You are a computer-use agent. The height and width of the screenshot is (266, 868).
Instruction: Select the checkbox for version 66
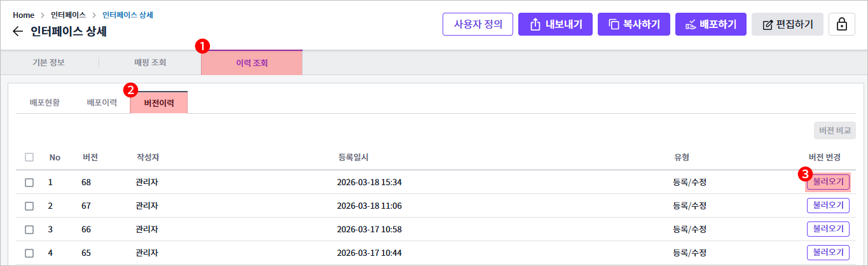pyautogui.click(x=29, y=229)
